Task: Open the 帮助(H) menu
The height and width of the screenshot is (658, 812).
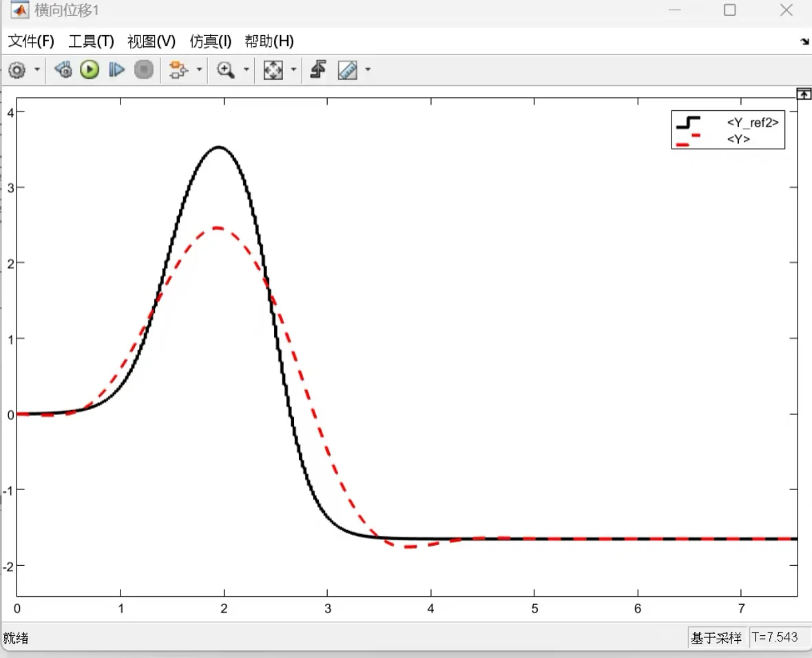Action: tap(269, 41)
